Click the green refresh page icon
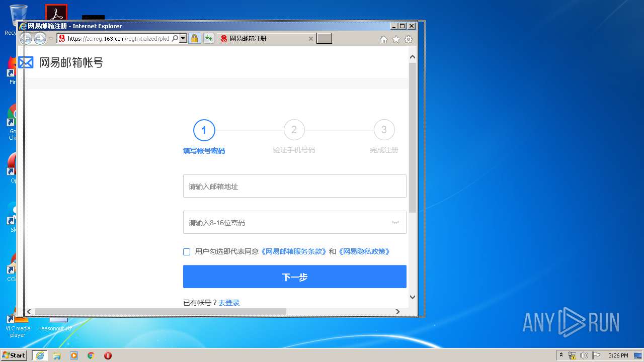The image size is (644, 362). point(209,38)
